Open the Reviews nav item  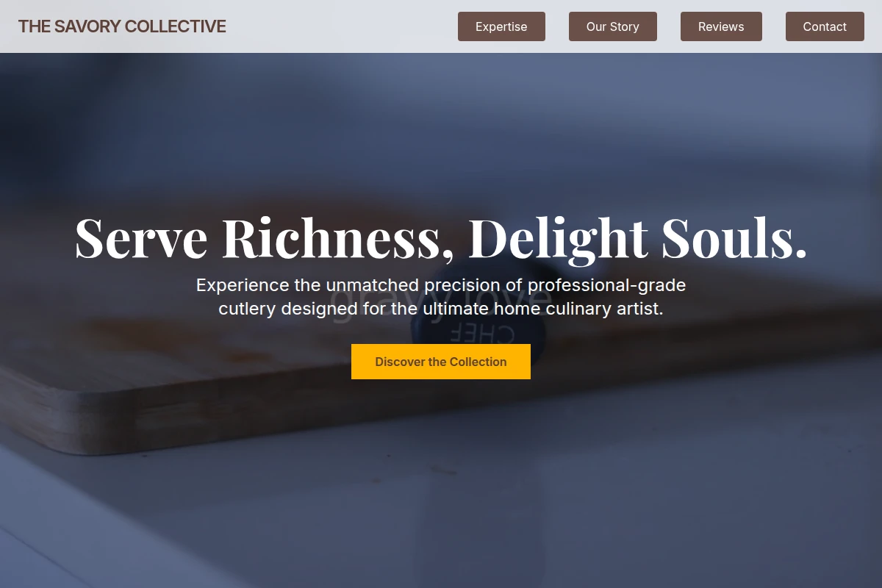coord(721,26)
